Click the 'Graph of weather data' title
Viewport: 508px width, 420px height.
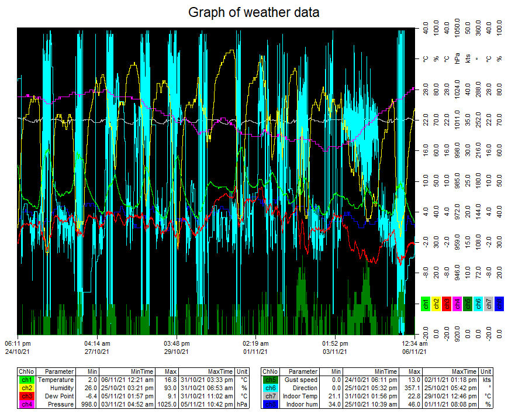coord(254,12)
